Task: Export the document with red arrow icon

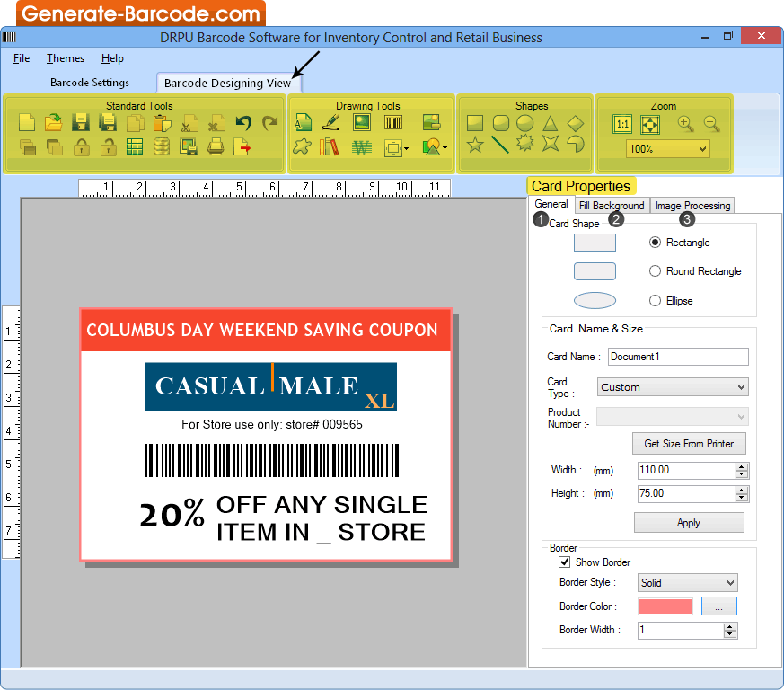Action: [242, 146]
